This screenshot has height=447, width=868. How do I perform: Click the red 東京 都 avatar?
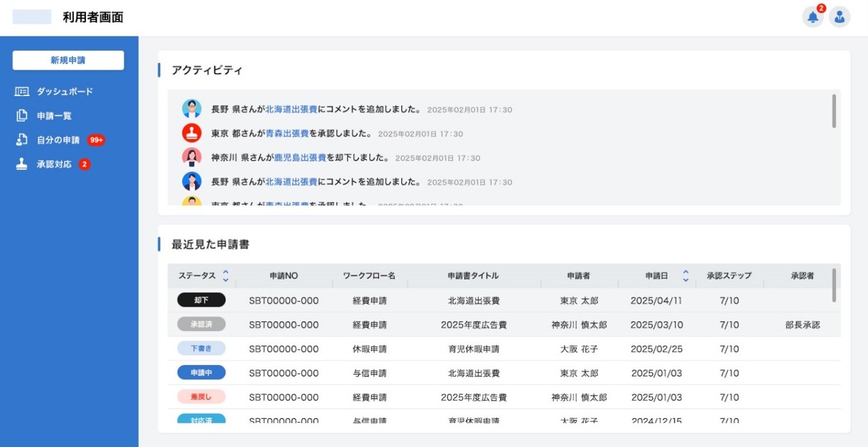pyautogui.click(x=191, y=133)
